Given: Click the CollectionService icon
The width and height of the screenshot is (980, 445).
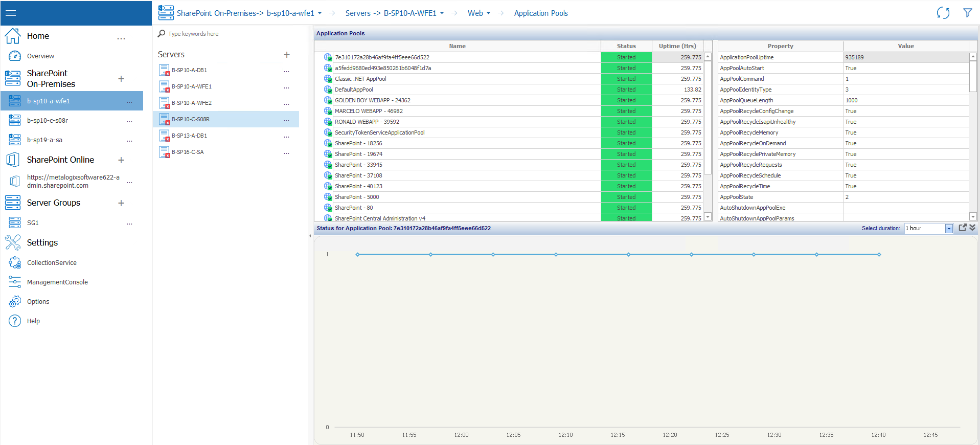Looking at the screenshot, I should click(15, 263).
